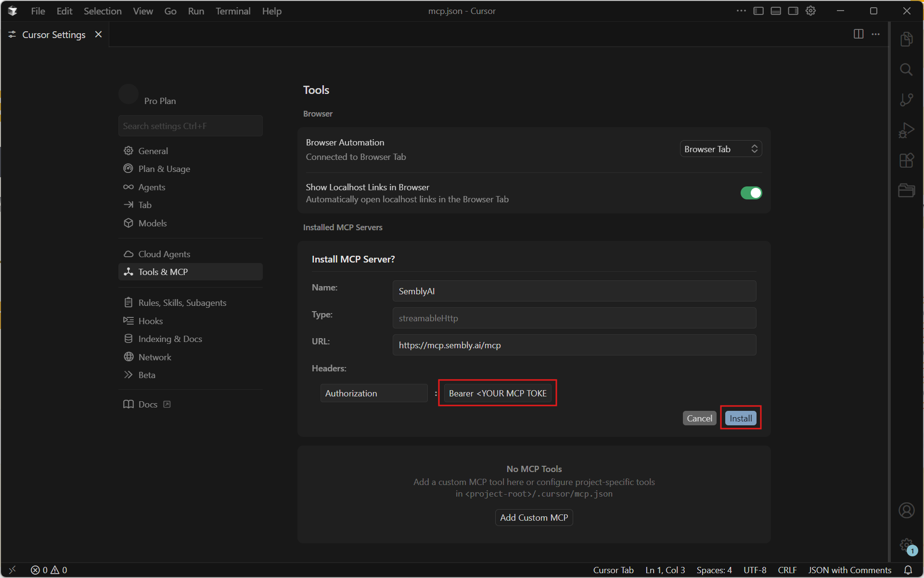Open the Source Control branch icon
The width and height of the screenshot is (924, 578).
[906, 100]
